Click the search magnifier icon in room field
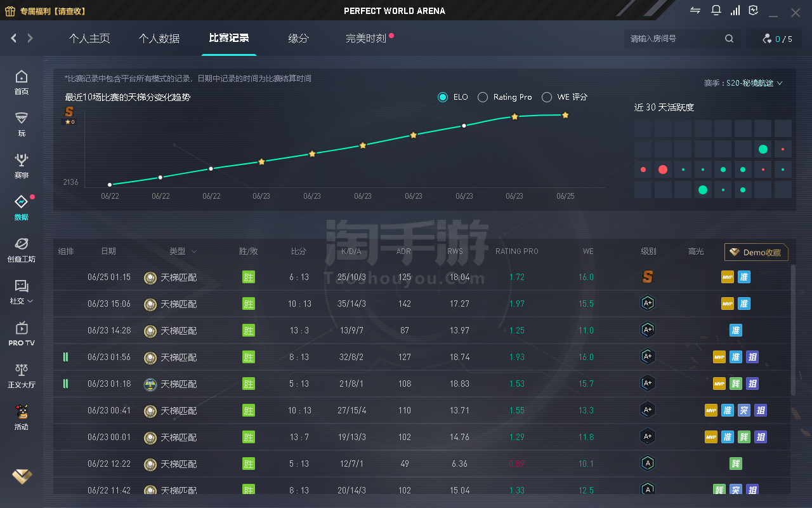The image size is (812, 508). coord(729,39)
